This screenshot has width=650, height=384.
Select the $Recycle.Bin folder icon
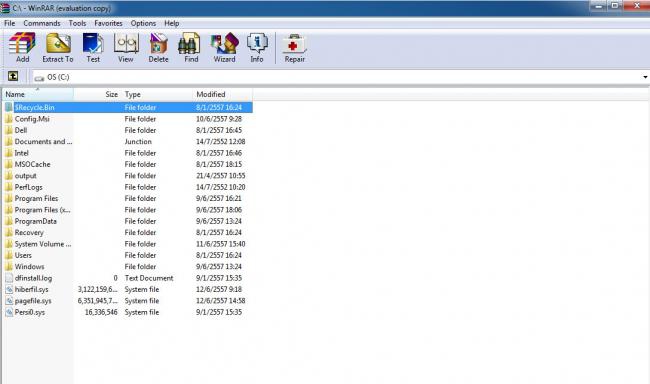pos(9,107)
